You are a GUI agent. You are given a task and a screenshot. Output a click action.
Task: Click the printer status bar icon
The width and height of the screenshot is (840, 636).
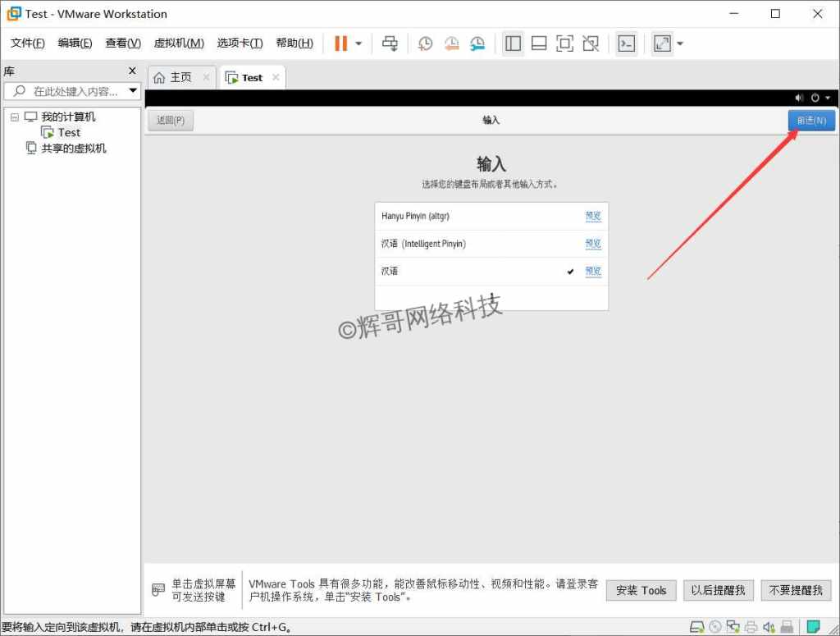pos(751,626)
